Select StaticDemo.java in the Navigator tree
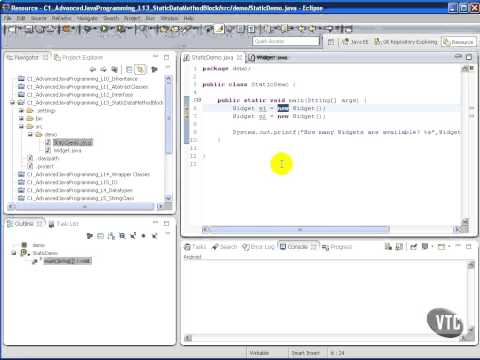Screen dimensions: 480x360 73,143
